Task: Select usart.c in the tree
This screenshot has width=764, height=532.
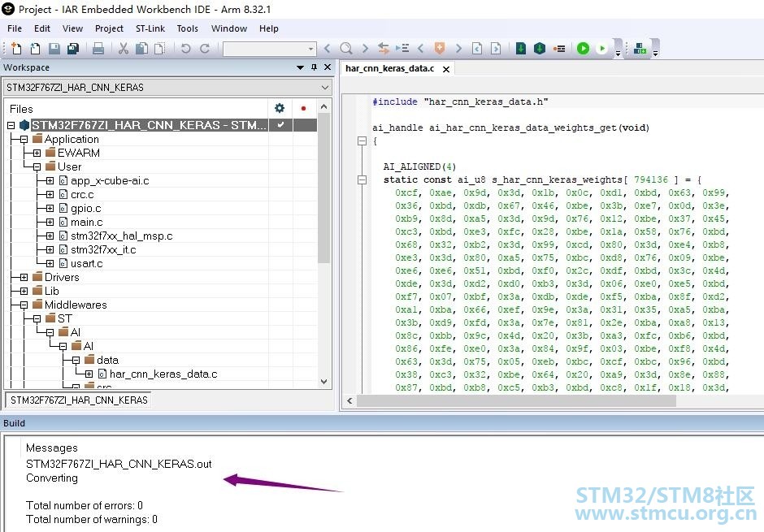Action: point(86,263)
